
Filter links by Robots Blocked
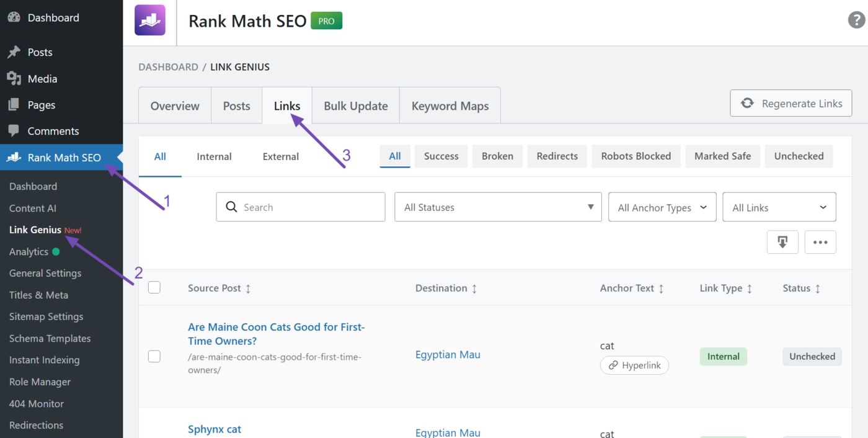coord(636,156)
